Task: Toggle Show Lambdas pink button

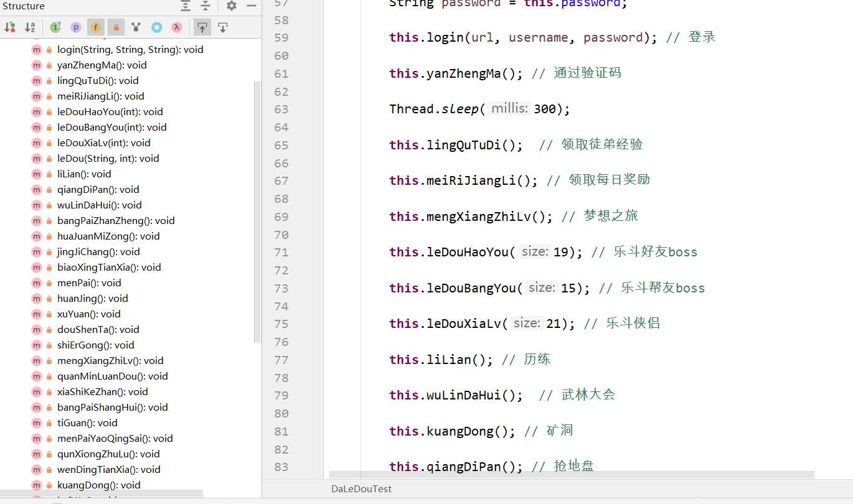Action: (177, 27)
